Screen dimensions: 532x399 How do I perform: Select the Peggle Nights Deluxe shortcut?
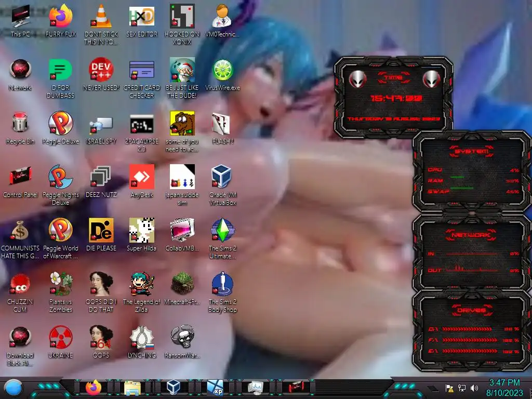coord(61,185)
